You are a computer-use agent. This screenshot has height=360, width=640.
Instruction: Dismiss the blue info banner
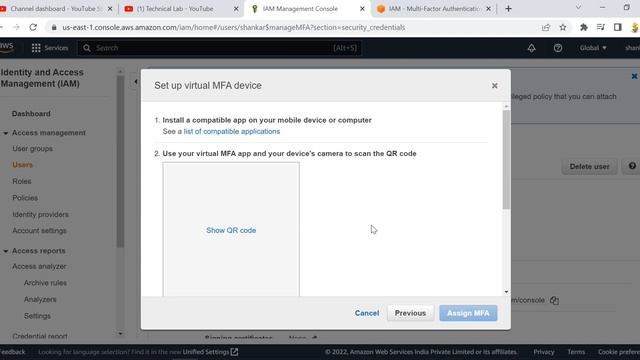point(634,76)
